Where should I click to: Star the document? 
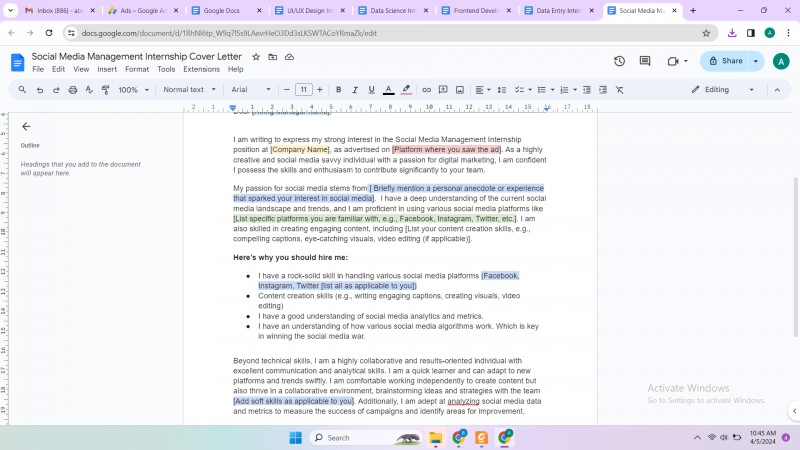point(256,57)
